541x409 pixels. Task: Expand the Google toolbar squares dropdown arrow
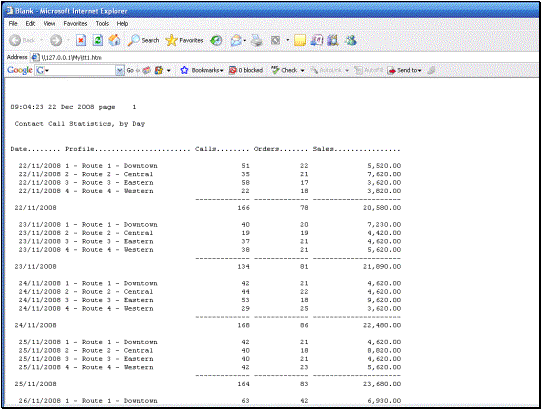[169, 70]
